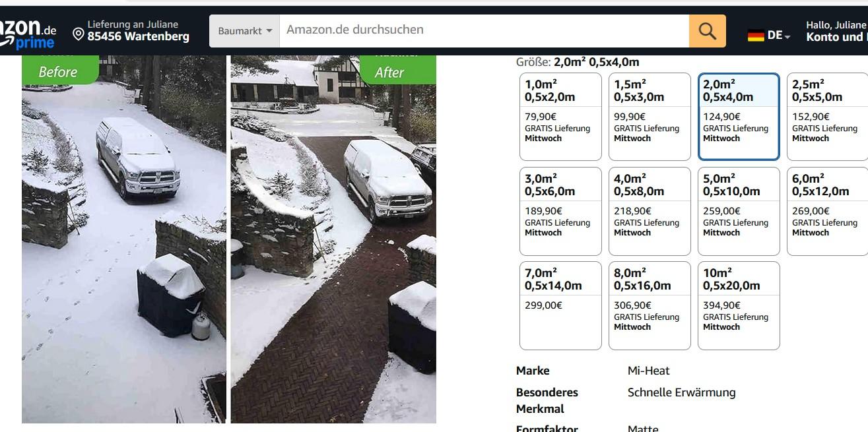This screenshot has width=868, height=432.
Task: Choose the 4,0m² 0,5x8,0m size
Action: point(650,211)
